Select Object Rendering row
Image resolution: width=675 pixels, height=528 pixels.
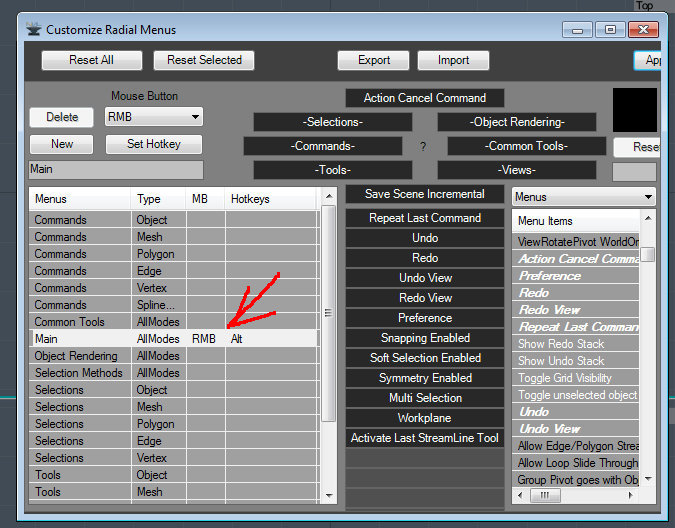point(174,356)
